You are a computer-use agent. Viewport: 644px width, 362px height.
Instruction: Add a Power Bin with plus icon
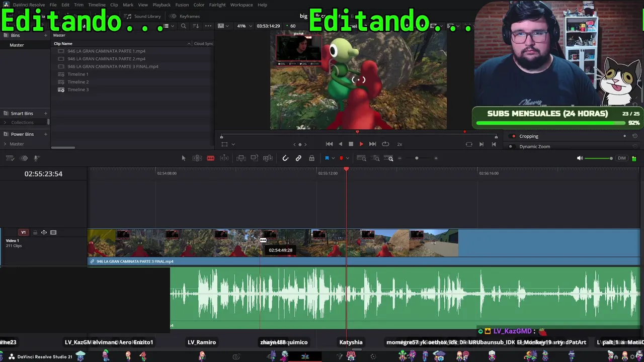coord(46,134)
